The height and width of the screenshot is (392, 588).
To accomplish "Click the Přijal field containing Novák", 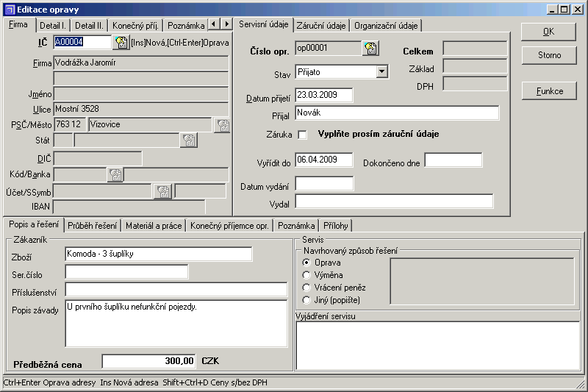I will pyautogui.click(x=397, y=113).
